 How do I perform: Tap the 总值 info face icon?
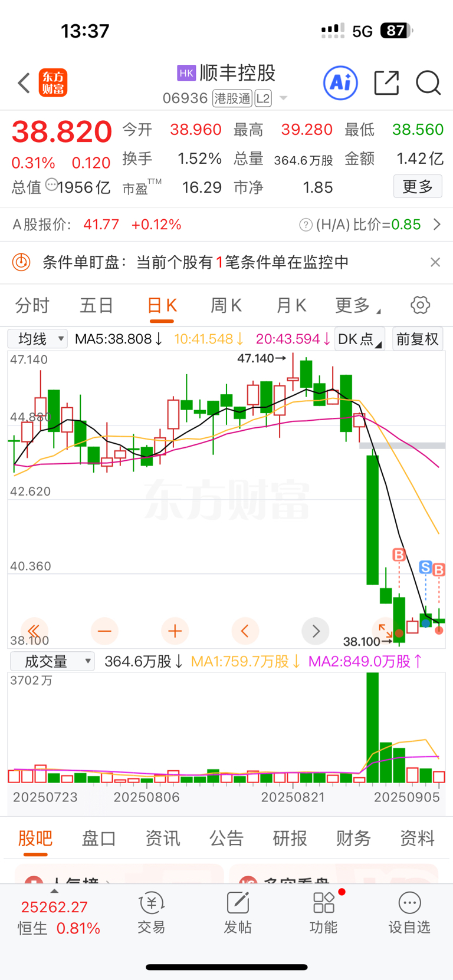point(51,185)
